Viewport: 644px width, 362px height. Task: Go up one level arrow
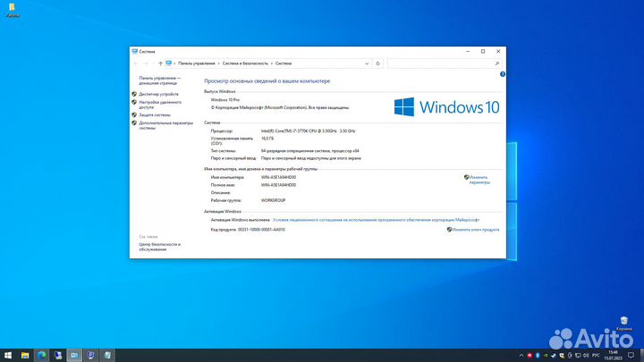(161, 63)
